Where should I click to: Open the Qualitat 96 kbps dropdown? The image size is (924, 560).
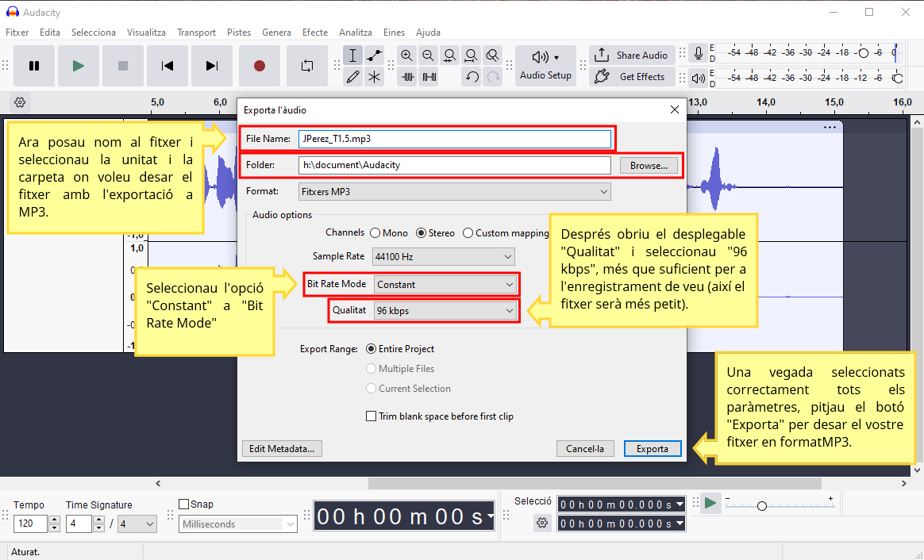click(x=445, y=311)
